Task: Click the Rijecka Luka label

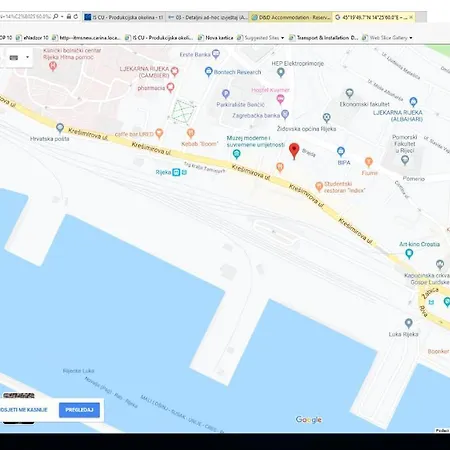Action: coord(79,371)
